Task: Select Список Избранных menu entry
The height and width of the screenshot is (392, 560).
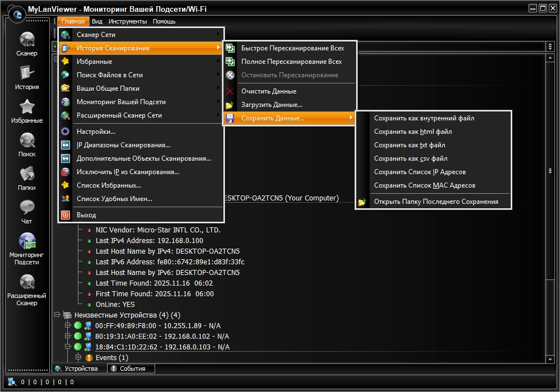Action: click(x=141, y=185)
